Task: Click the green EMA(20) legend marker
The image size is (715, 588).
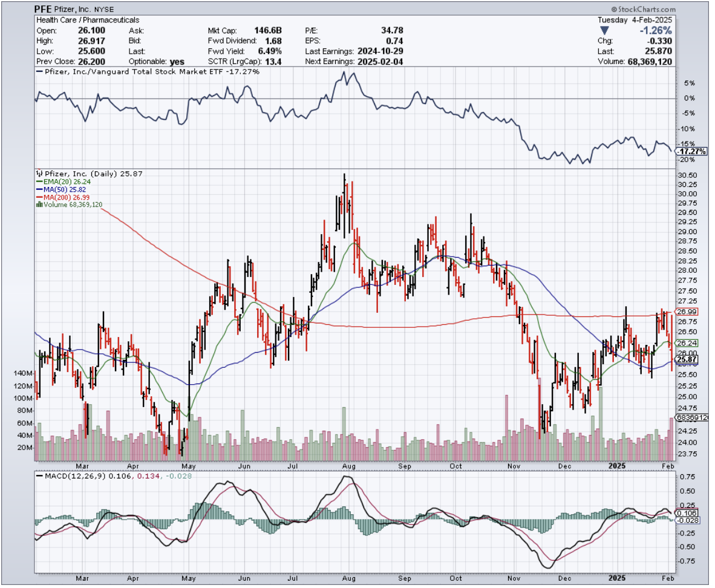Action: pos(39,181)
